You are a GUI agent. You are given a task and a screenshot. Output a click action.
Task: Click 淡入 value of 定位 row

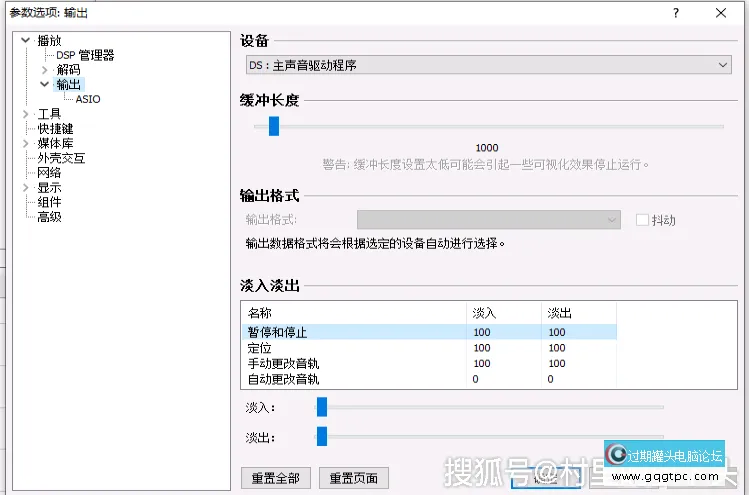482,348
